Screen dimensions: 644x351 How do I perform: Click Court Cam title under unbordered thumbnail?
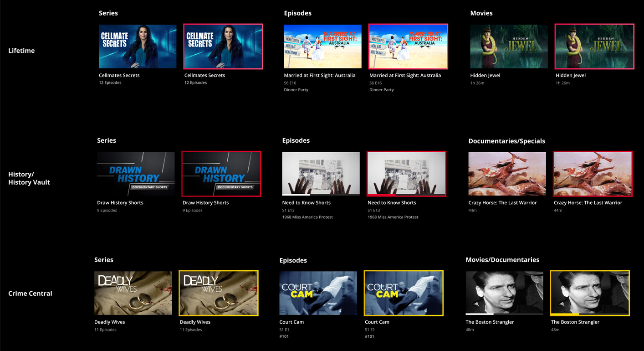[x=291, y=322]
